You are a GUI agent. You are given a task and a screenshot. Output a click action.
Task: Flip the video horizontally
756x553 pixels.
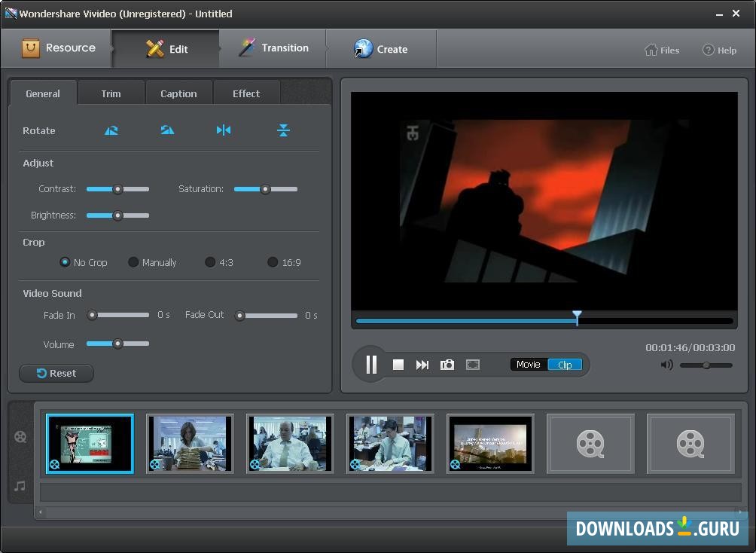(x=223, y=130)
